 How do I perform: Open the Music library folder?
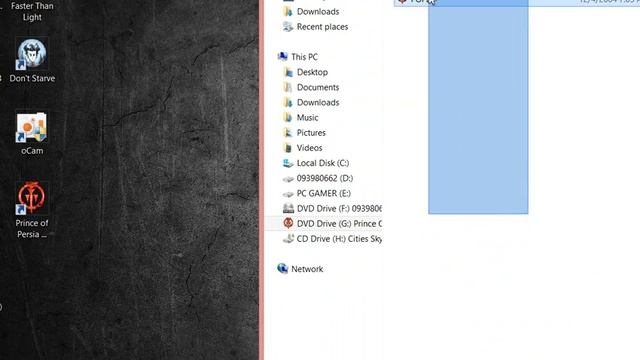307,118
